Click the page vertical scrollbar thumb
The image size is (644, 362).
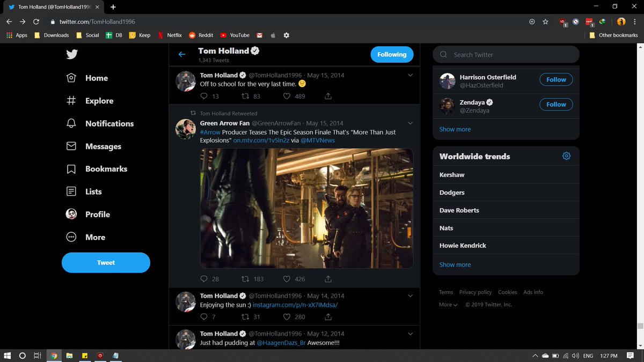pyautogui.click(x=640, y=326)
